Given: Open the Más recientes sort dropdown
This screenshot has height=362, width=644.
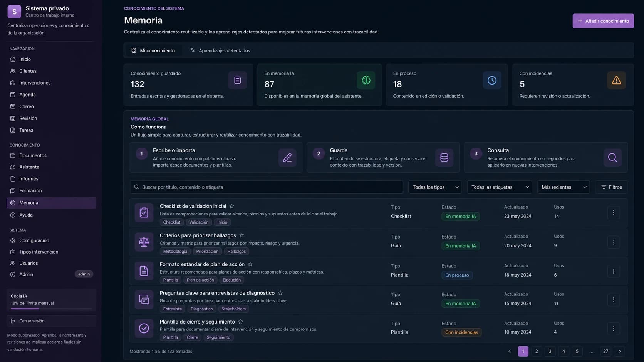Looking at the screenshot, I should tap(563, 187).
